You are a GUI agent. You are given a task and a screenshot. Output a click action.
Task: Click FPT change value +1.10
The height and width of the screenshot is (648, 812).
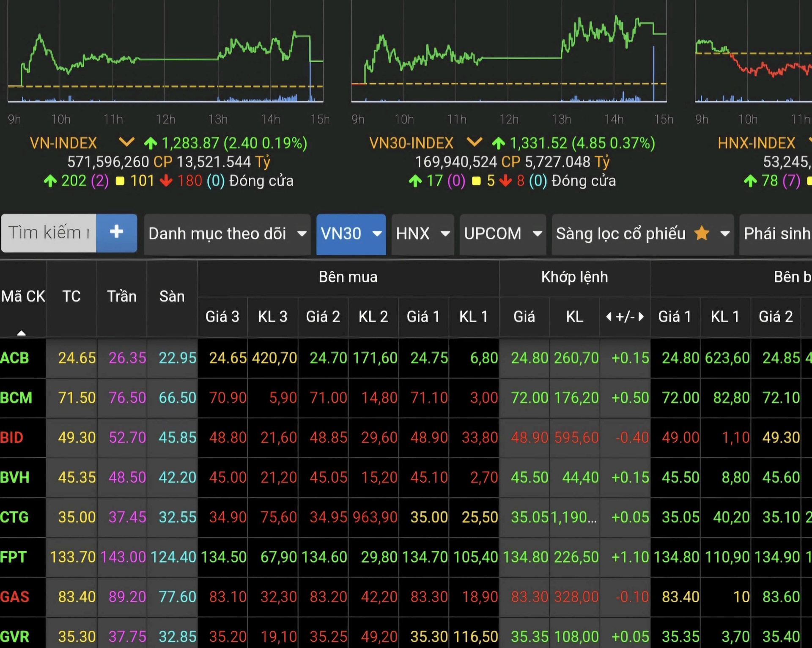pos(630,557)
